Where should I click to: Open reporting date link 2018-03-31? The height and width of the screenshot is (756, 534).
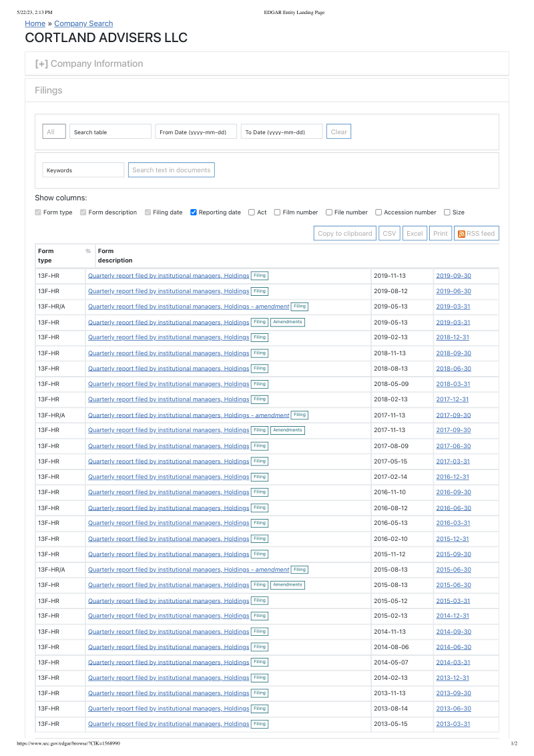453,384
